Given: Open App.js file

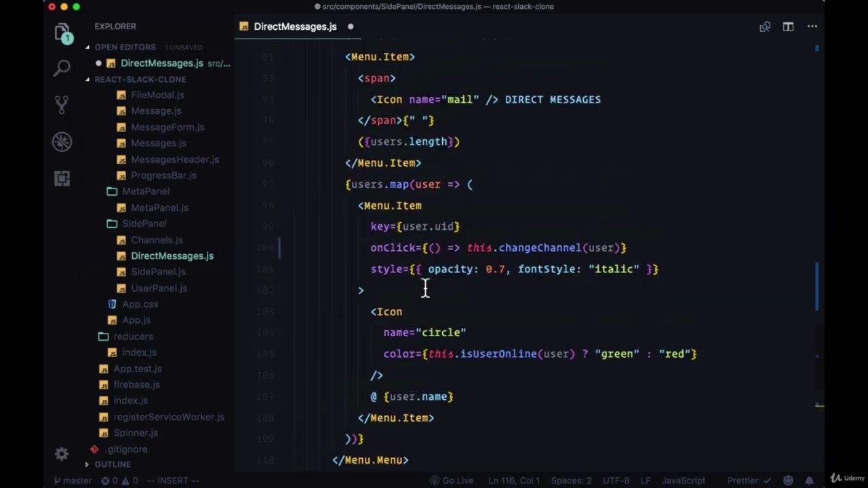Looking at the screenshot, I should point(136,320).
